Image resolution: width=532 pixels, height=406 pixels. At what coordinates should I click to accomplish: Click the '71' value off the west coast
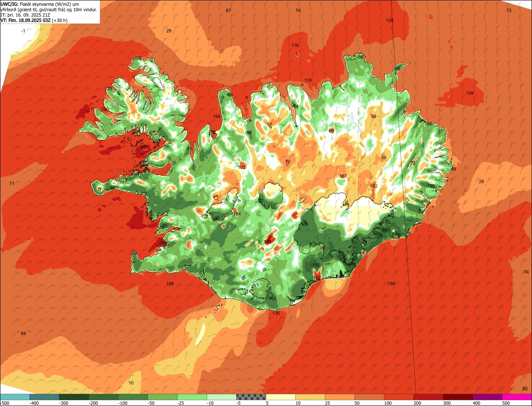click(12, 183)
